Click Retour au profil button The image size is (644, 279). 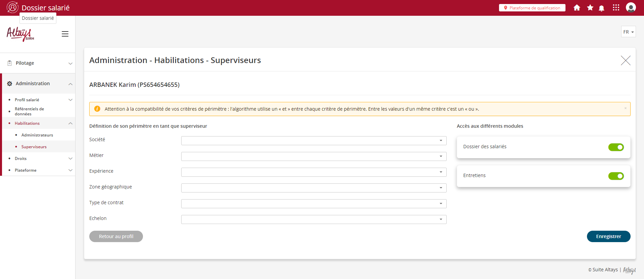[116, 236]
